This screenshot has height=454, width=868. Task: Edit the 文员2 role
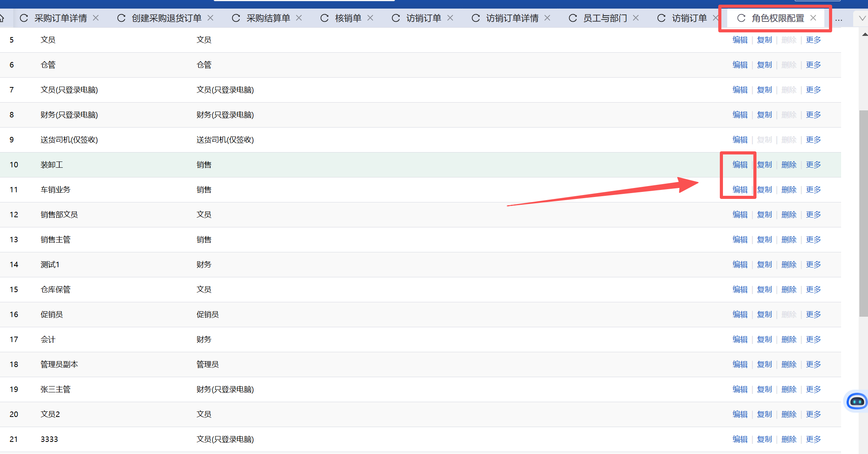point(740,414)
